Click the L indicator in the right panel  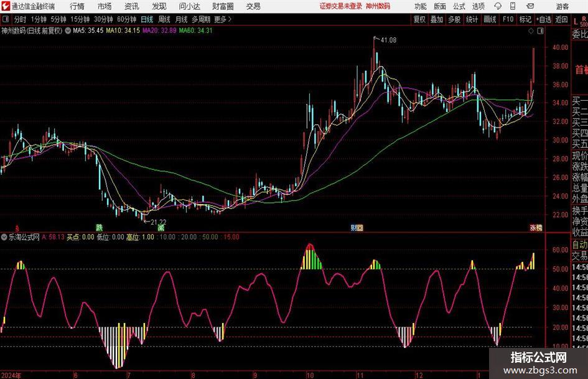576,21
